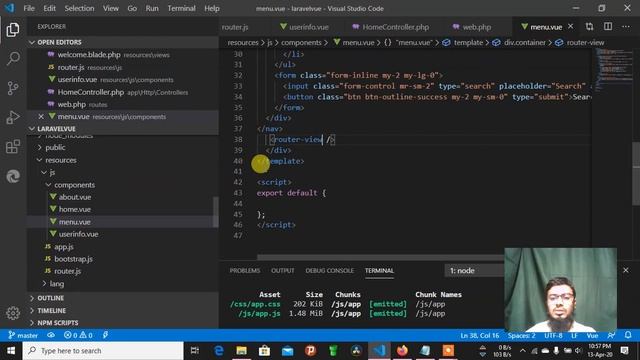Open the File menu
The image size is (640, 360).
(x=29, y=8)
